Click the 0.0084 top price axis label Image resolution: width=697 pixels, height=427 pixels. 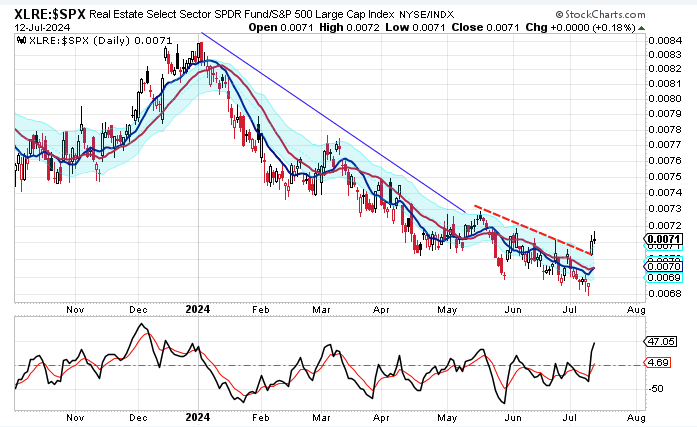coord(658,40)
